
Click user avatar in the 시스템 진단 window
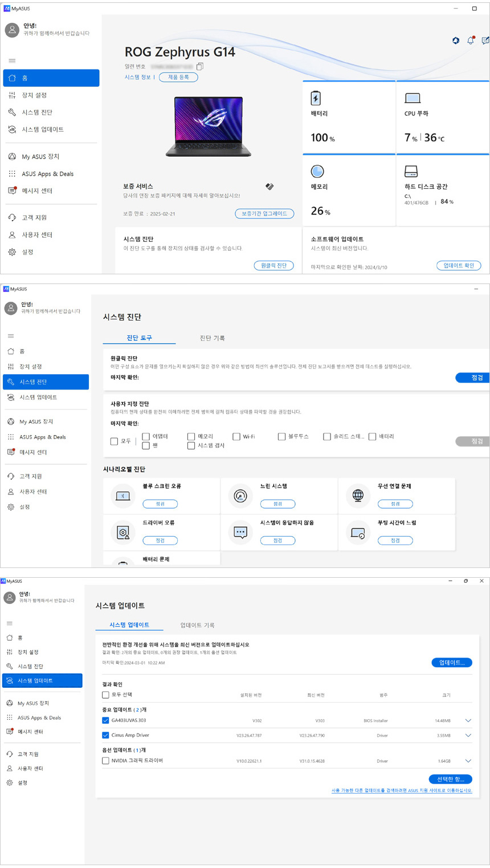click(x=11, y=308)
